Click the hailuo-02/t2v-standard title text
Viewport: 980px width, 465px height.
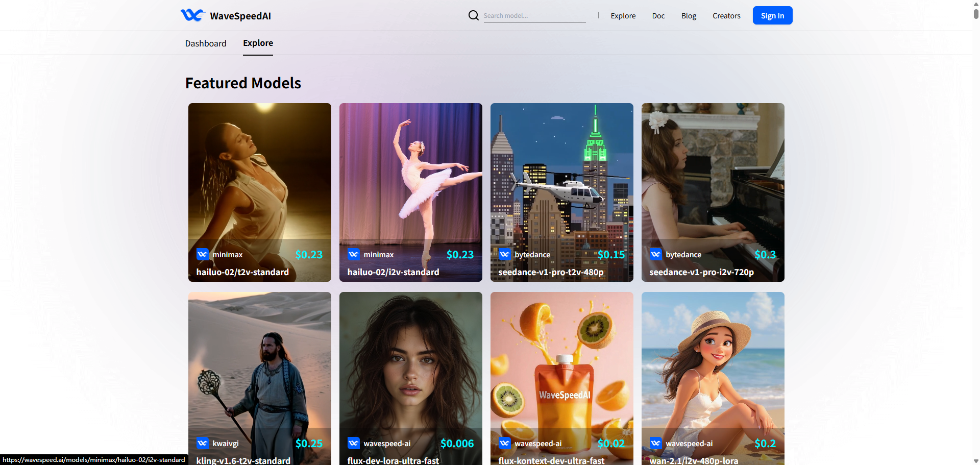pyautogui.click(x=242, y=272)
